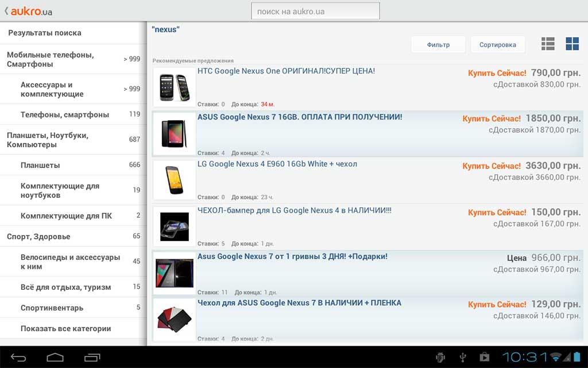Select Велосипеды и аксессуары к ним

73,262
